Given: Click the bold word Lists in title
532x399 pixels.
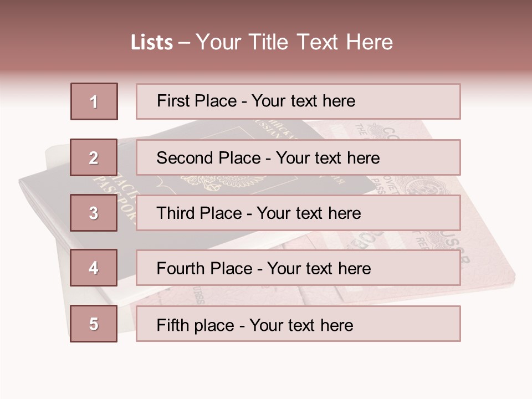Looking at the screenshot, I should [152, 43].
